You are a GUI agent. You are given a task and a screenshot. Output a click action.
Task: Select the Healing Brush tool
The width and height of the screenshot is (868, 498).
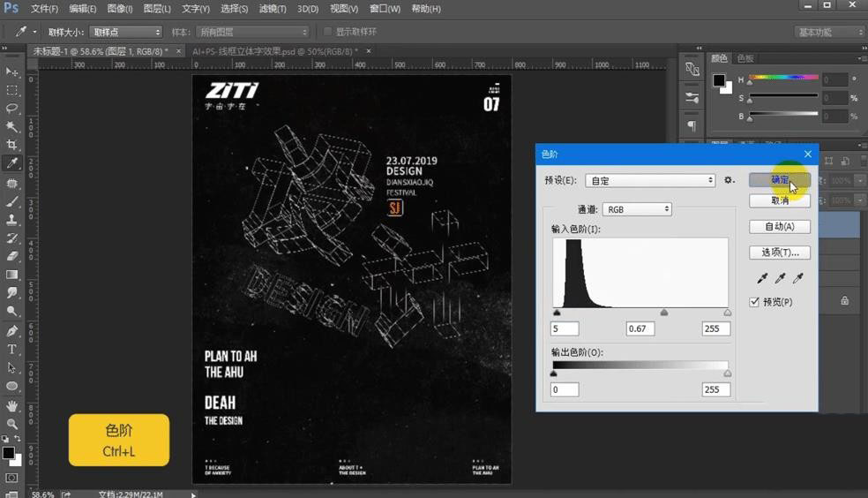(x=11, y=183)
